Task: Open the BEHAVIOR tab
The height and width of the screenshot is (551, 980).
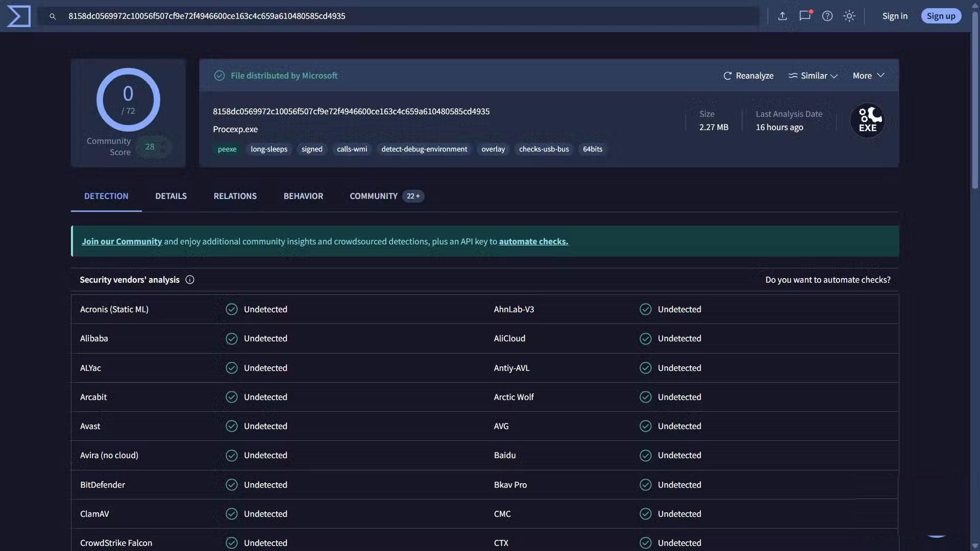Action: (303, 196)
